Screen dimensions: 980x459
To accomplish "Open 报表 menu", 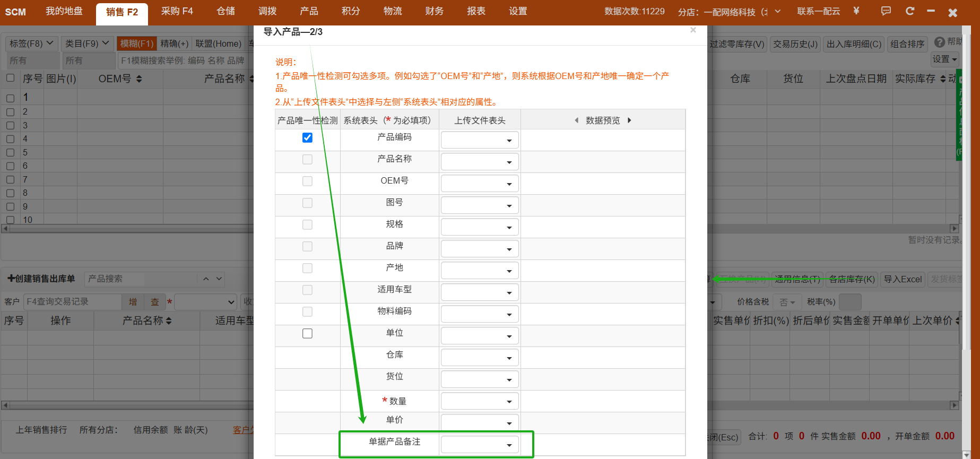I will click(476, 11).
